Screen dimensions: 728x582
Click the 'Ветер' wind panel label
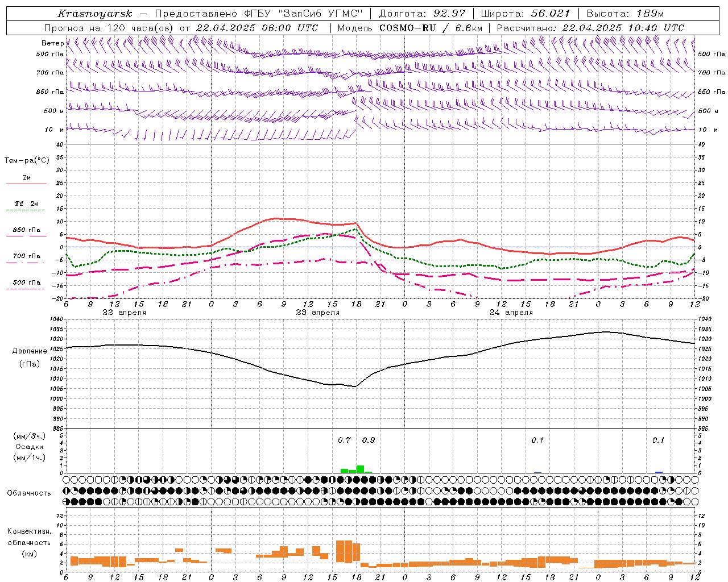(x=52, y=43)
